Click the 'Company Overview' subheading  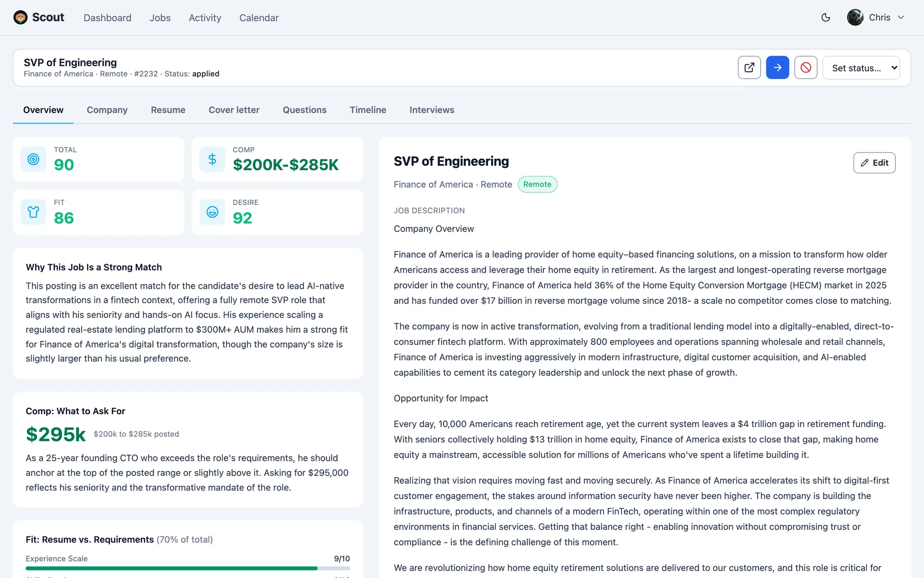pos(434,229)
